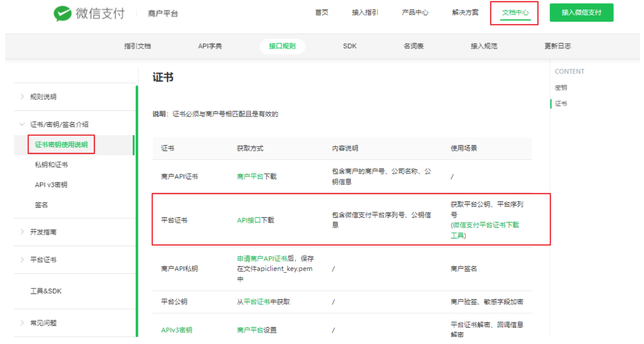644x344 pixels.
Task: Click the 包含微信支付平台序列号、公钥信息 cell
Action: pyautogui.click(x=382, y=219)
